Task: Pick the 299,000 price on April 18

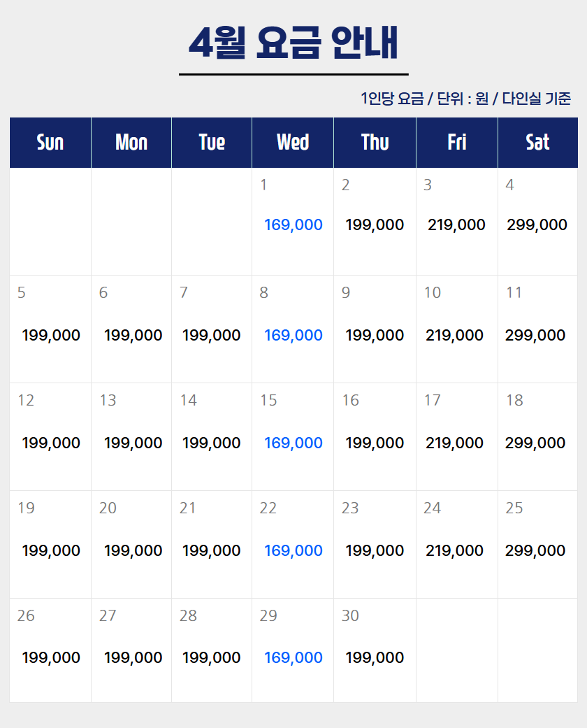Action: pos(535,443)
